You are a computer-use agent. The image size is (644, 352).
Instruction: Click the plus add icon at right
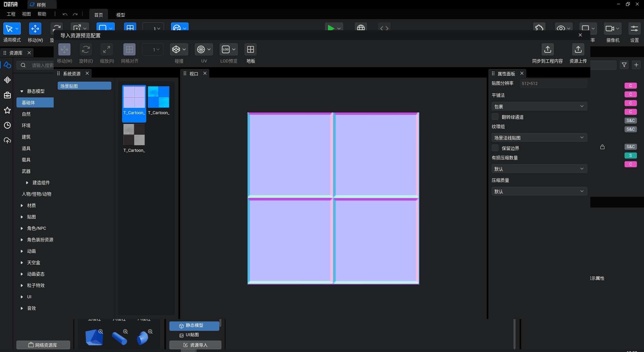pos(636,65)
